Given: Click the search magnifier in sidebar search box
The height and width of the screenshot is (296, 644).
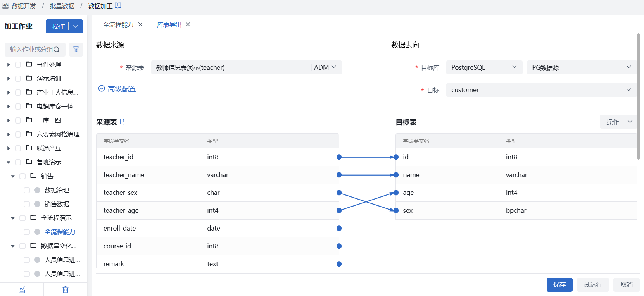Looking at the screenshot, I should pyautogui.click(x=57, y=50).
